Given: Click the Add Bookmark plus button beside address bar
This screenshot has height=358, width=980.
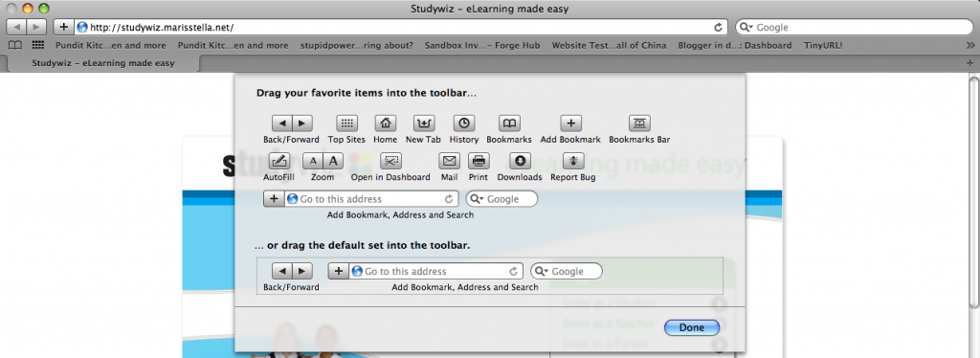Looking at the screenshot, I should [64, 27].
